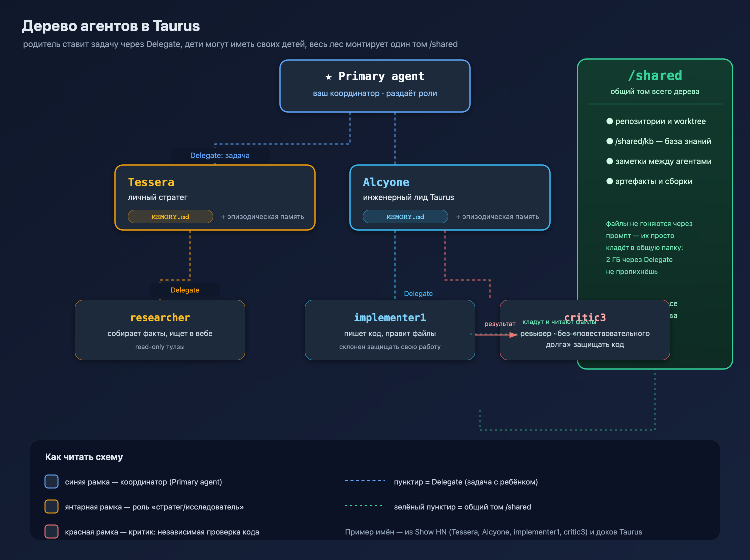The width and height of the screenshot is (750, 560).
Task: Click 'склонен защищать свою работу' caption
Action: [x=390, y=347]
